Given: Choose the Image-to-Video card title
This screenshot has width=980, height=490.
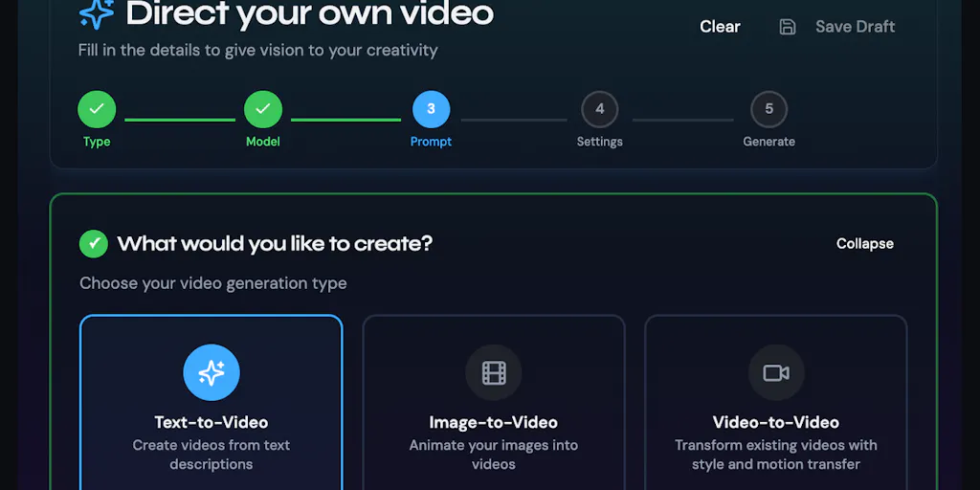Looking at the screenshot, I should [494, 422].
